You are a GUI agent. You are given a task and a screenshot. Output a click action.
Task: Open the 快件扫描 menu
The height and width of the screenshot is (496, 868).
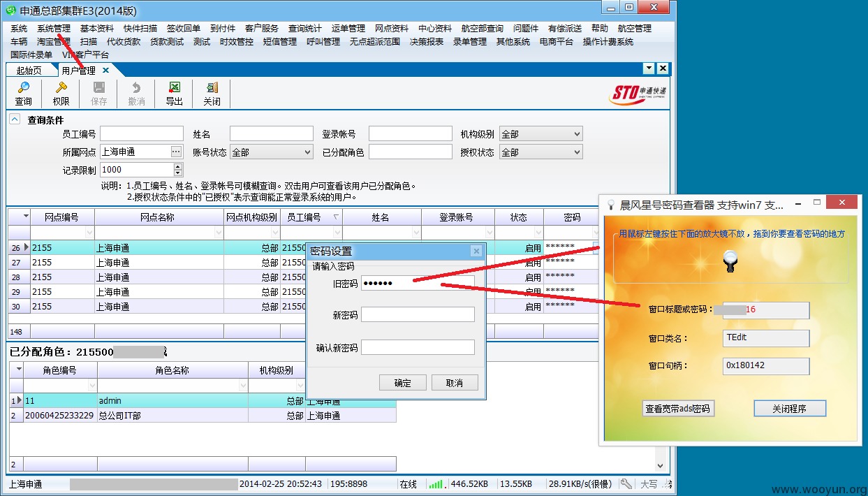[140, 29]
